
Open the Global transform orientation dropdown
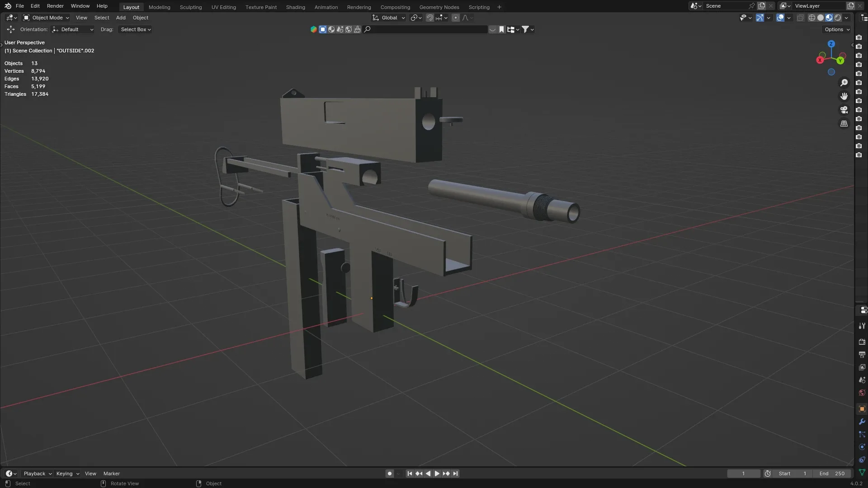[x=389, y=18]
